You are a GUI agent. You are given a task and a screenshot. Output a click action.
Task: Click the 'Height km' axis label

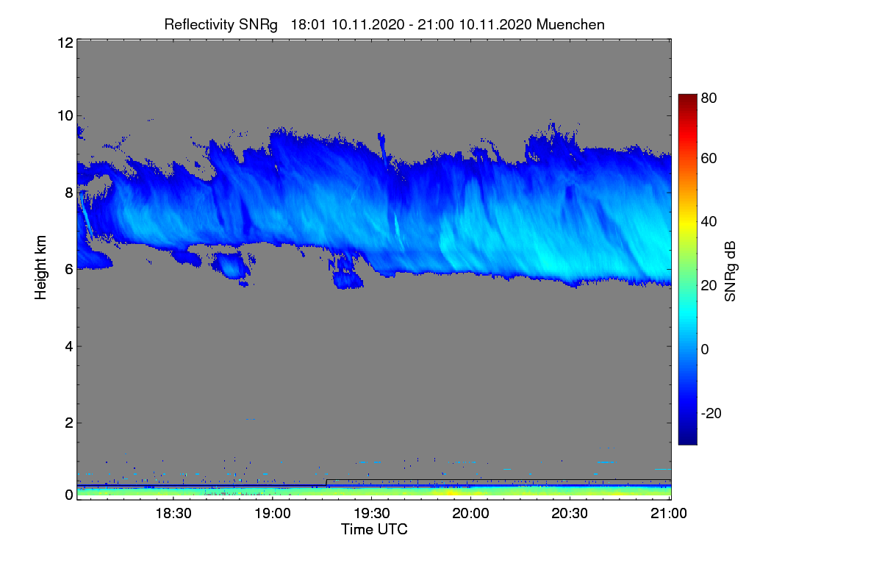coord(42,268)
